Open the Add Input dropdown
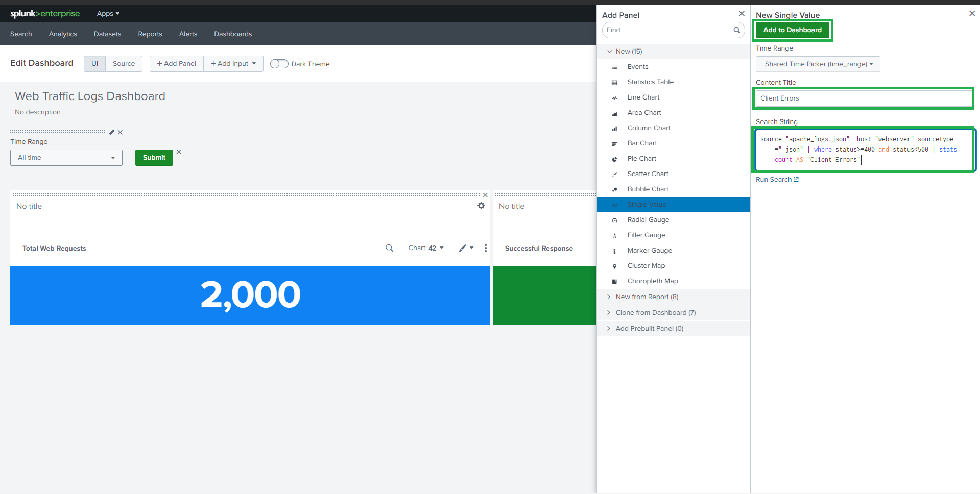 (233, 64)
